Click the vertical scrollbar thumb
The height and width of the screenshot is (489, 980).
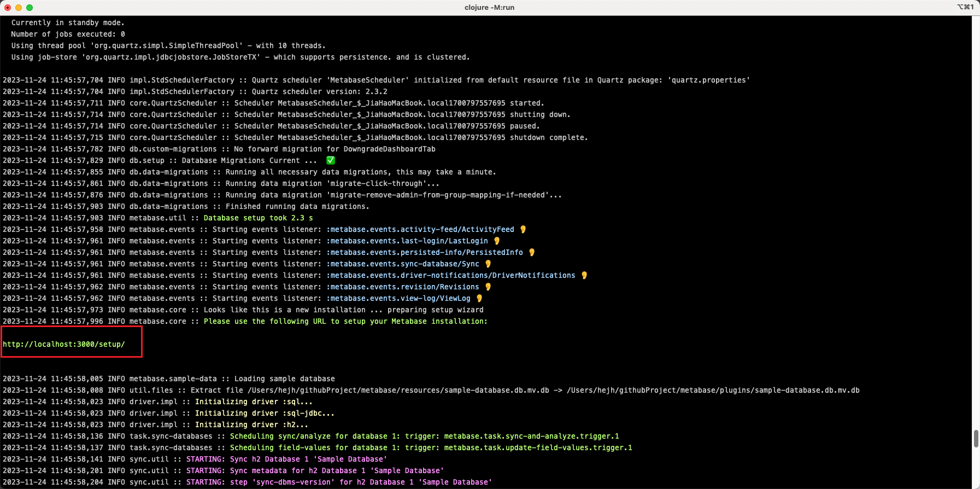click(976, 439)
